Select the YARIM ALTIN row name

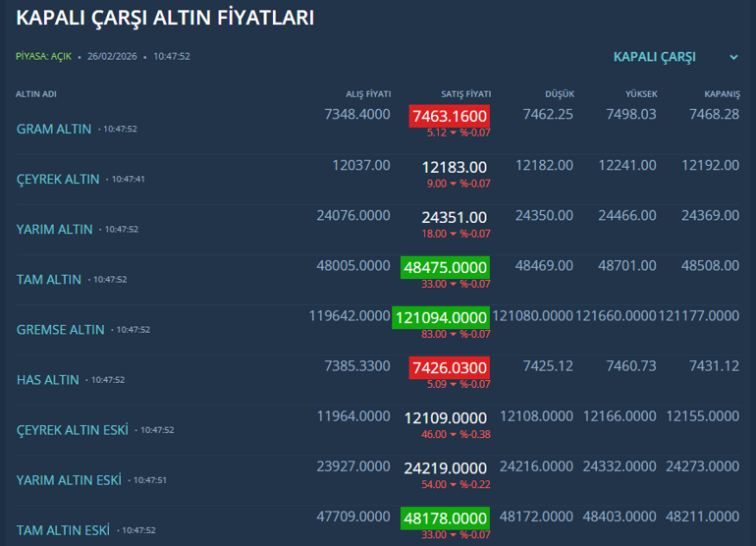pos(54,229)
